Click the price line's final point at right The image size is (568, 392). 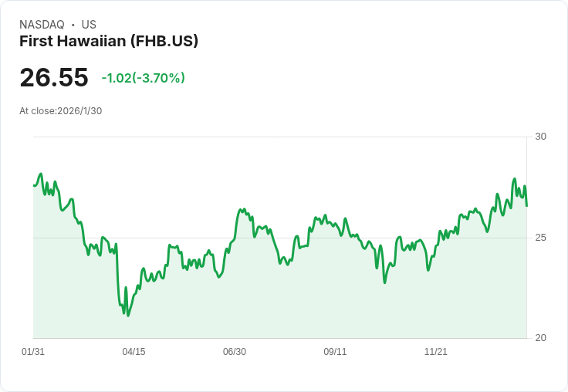[527, 206]
